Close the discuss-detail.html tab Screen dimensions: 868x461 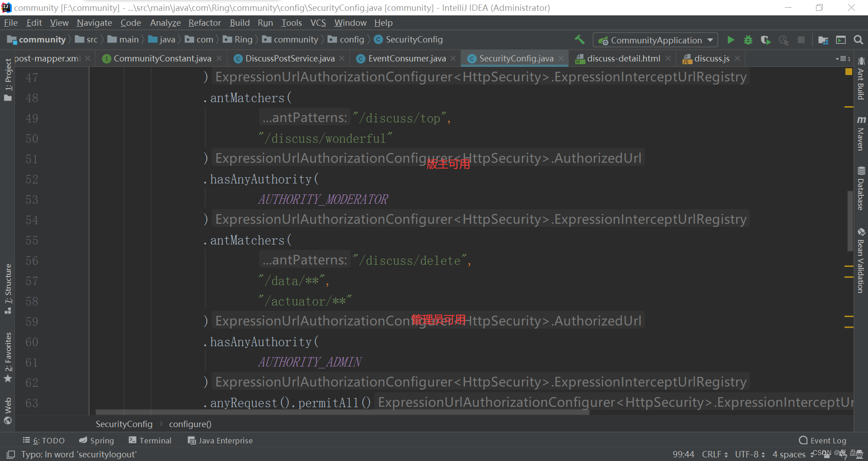click(668, 58)
